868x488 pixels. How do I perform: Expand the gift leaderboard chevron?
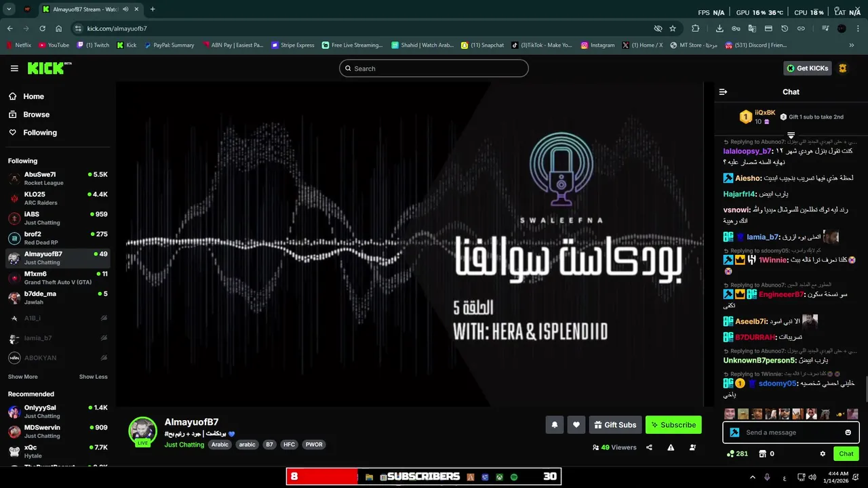tap(791, 135)
